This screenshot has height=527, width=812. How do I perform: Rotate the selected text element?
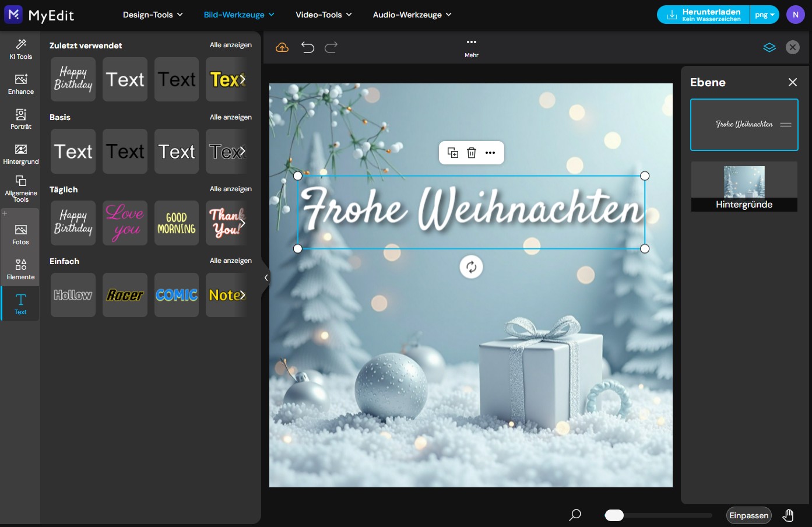point(472,266)
